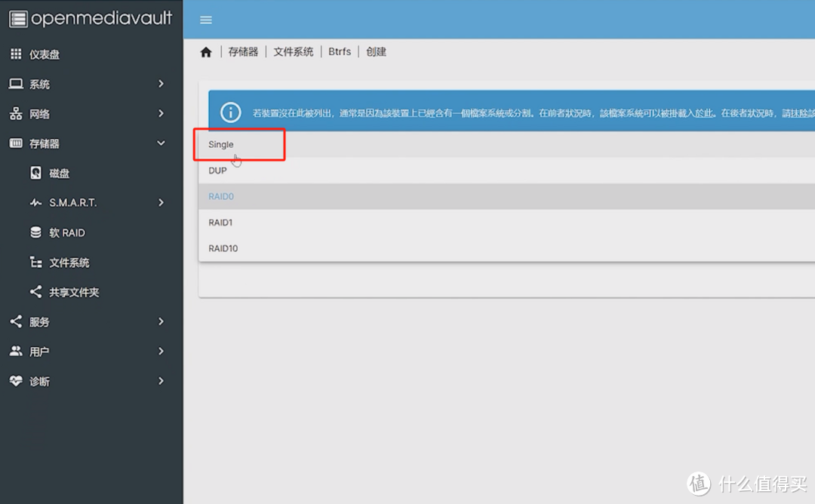This screenshot has width=815, height=504.
Task: Expand the 服务 menu chevron
Action: [161, 321]
